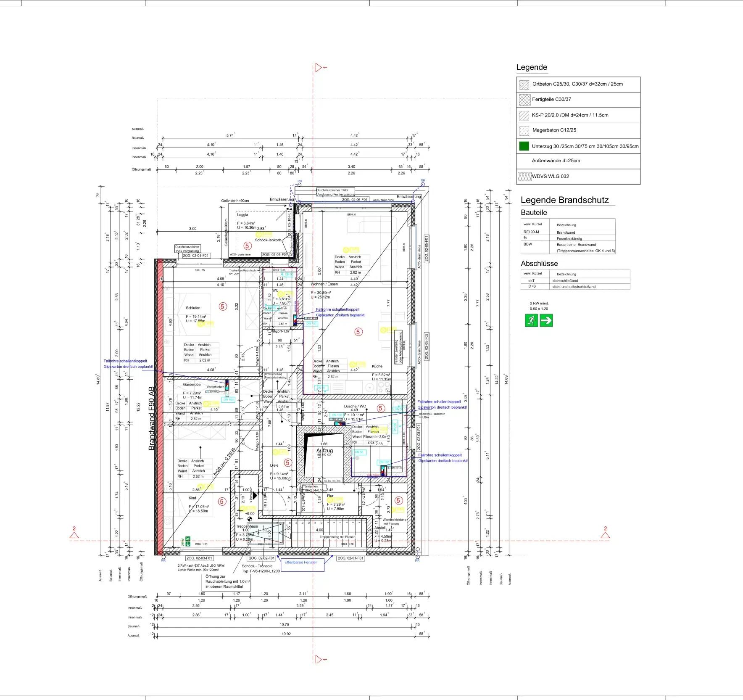Select the bottom section arrow marker 1

tap(319, 659)
